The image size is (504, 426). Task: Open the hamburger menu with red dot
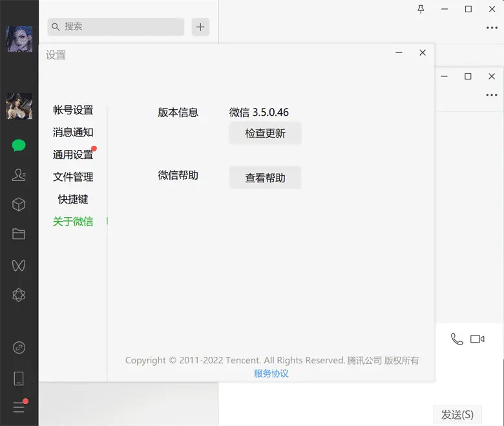pos(19,407)
